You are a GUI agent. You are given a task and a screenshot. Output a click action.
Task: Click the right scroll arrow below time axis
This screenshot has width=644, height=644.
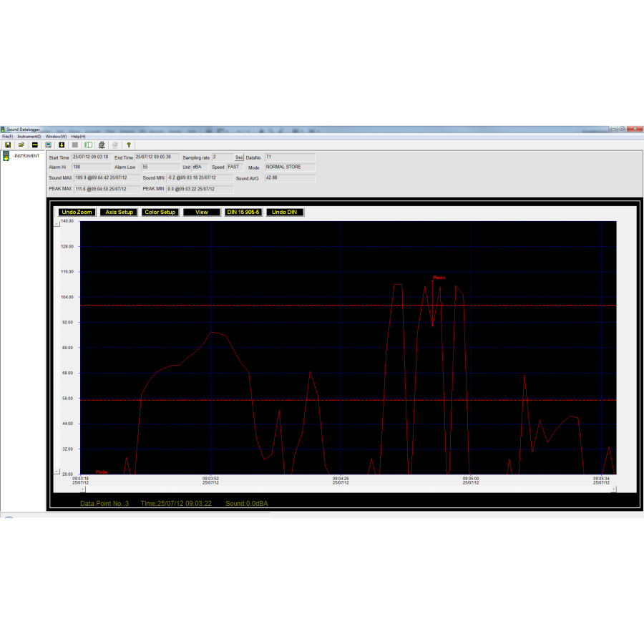pos(613,489)
